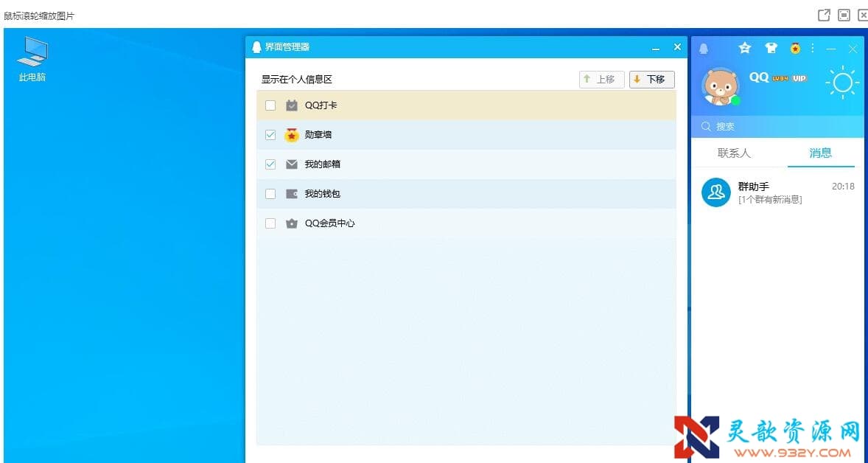
Task: Click the LV level badge beside QQ name
Action: (780, 79)
